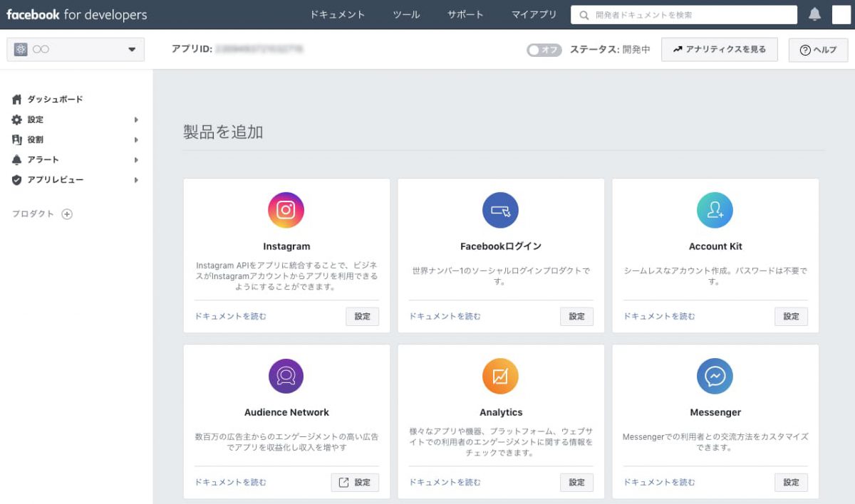The height and width of the screenshot is (504, 855).
Task: Open the ドキュメント menu
Action: coord(338,14)
